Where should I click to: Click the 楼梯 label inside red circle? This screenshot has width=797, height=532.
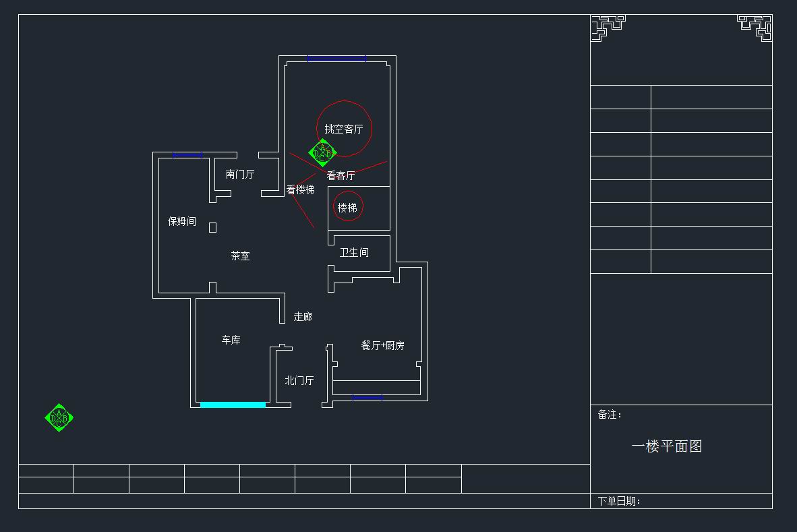(x=347, y=208)
